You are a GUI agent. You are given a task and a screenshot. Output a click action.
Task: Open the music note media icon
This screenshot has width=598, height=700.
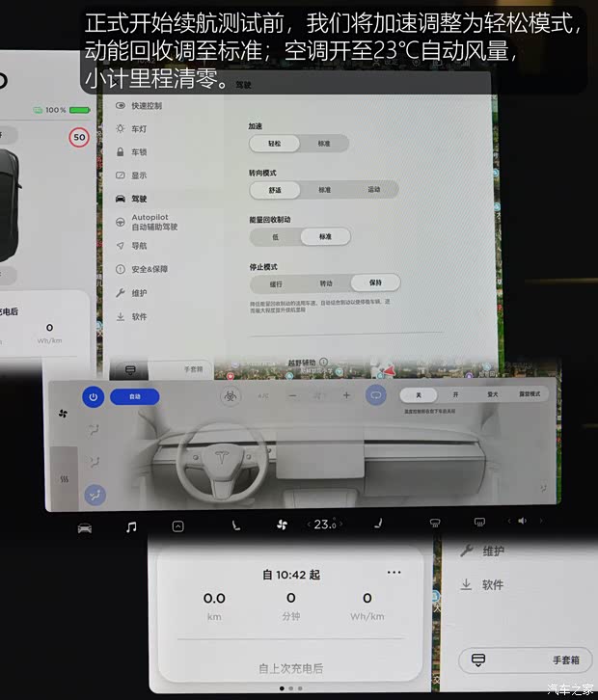[131, 527]
